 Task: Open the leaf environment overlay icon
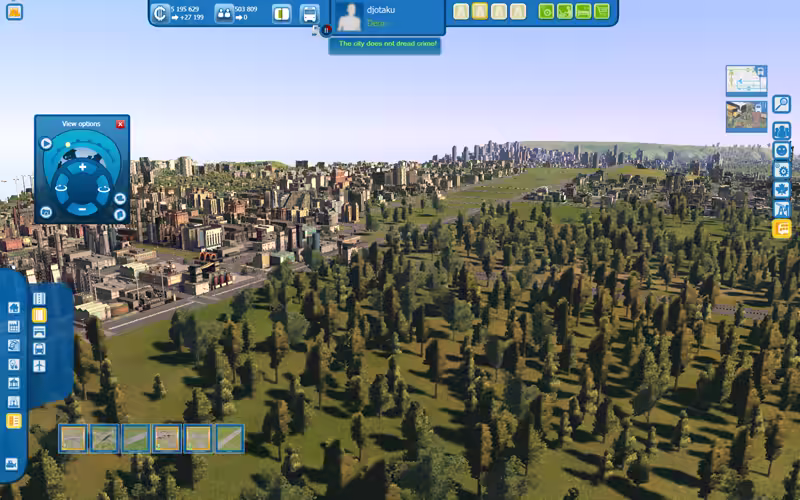[x=782, y=190]
